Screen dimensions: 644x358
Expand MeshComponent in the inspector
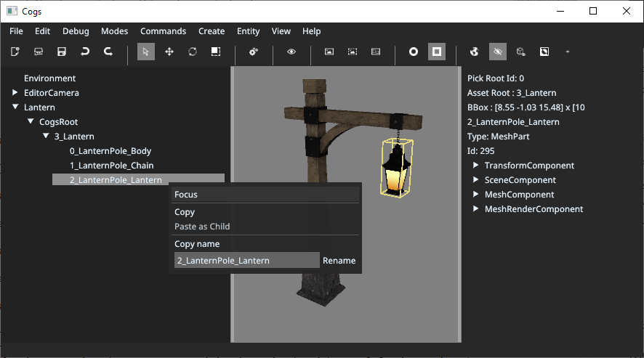point(475,194)
